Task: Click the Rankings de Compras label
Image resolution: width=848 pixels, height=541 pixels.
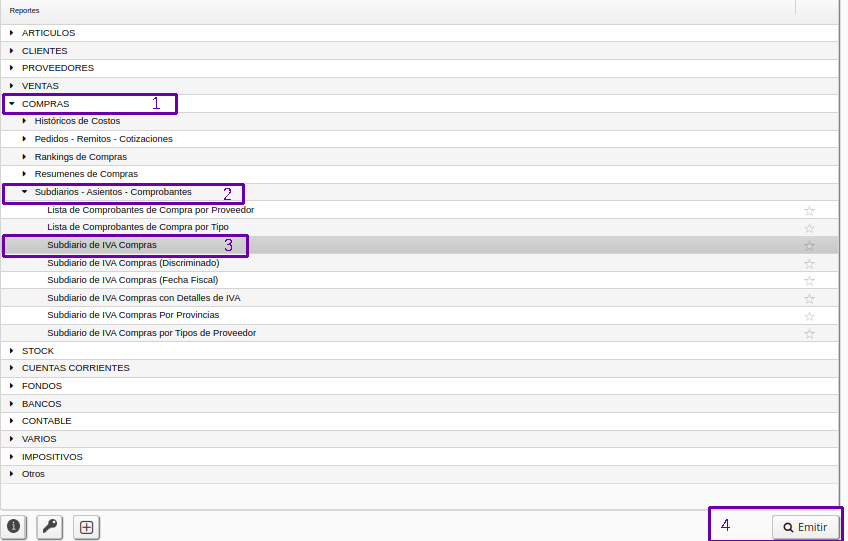Action: tap(81, 157)
